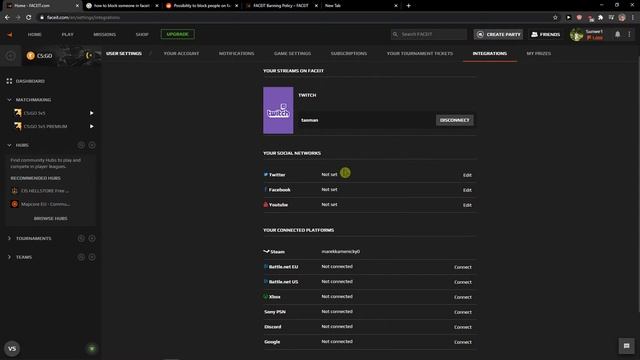Viewport: 640px width, 360px height.
Task: Click first round icon beside HUBS
Action: point(81,145)
